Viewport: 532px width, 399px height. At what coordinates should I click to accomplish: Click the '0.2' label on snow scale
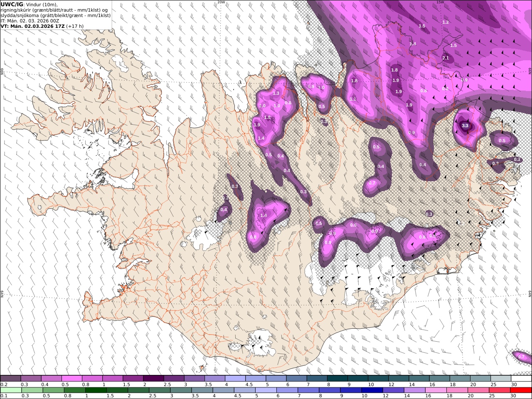4,384
